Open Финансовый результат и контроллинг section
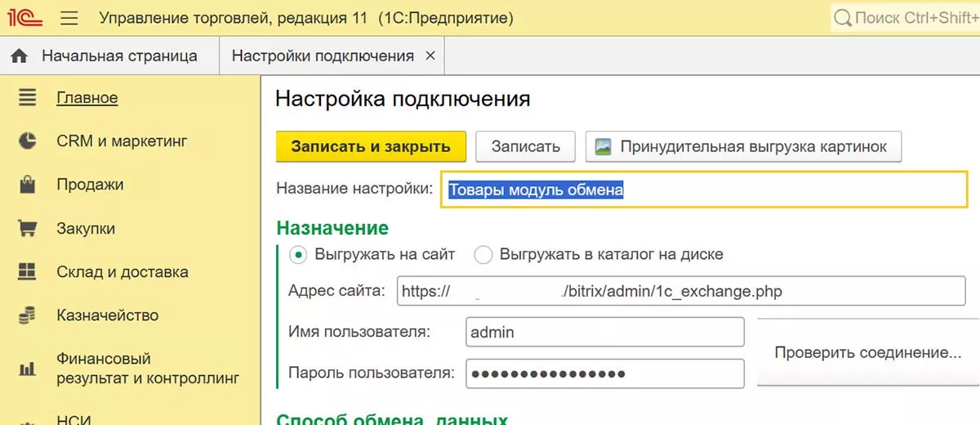This screenshot has height=425, width=980. (148, 369)
